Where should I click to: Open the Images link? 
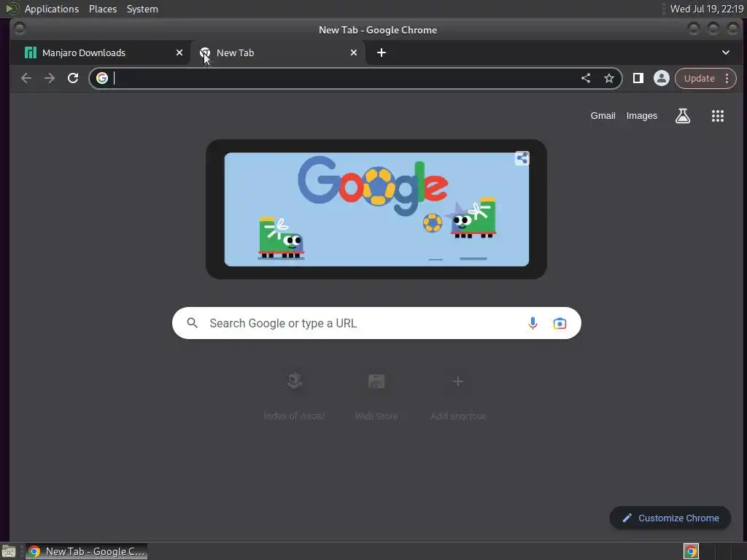tap(641, 116)
